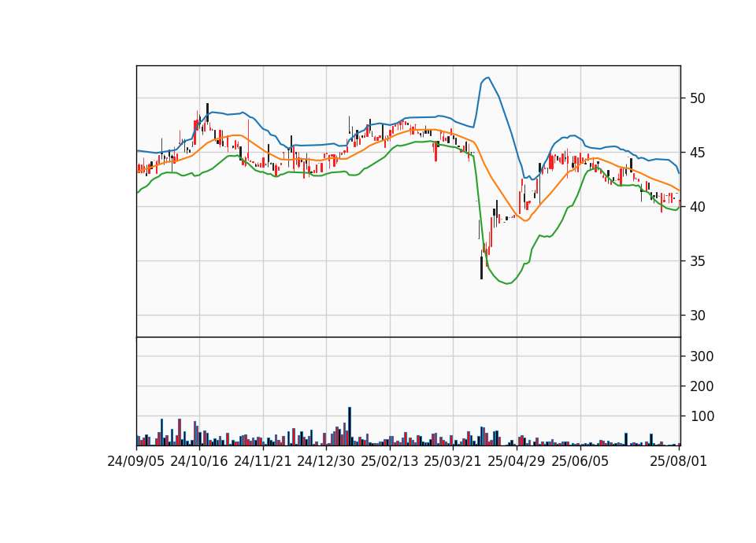This screenshot has width=756, height=543.
Task: Click the volume axis value 300
Action: coord(702,356)
